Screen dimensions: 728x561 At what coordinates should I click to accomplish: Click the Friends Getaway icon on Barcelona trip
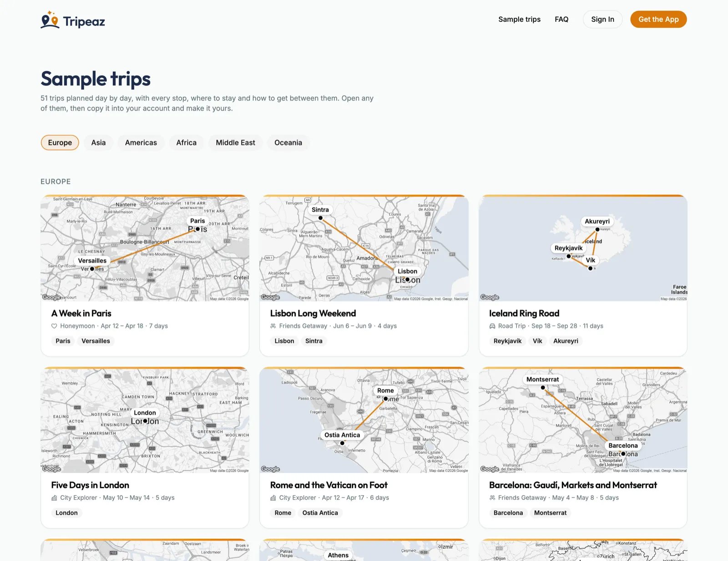(492, 498)
